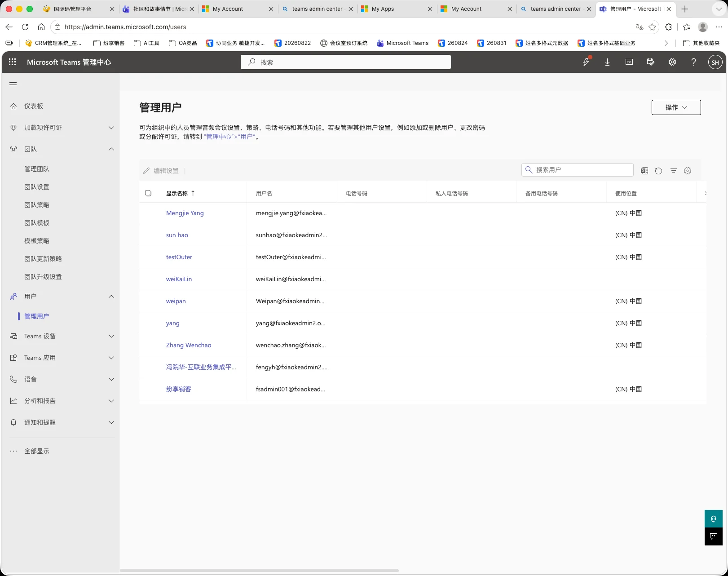Viewport: 728px width, 576px height.
Task: Open Cloud Shell icon in header
Action: 629,62
